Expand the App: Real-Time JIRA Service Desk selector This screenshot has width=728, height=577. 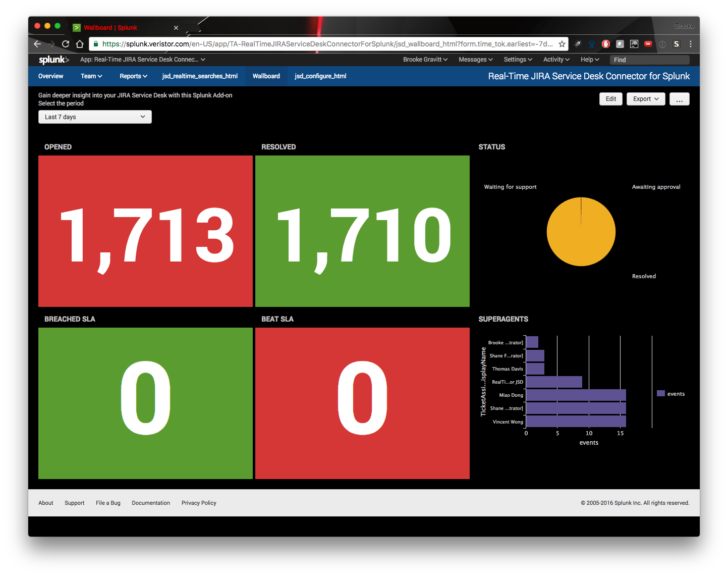(143, 60)
